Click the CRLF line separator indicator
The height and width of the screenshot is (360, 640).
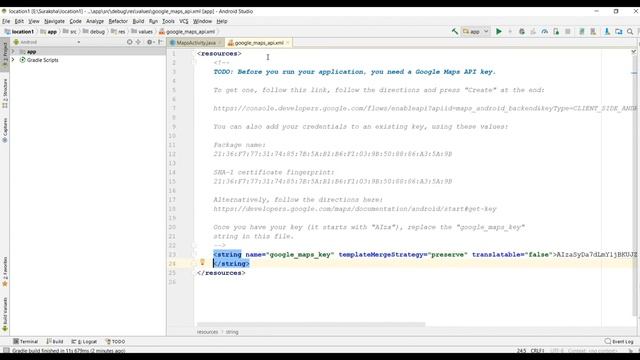coord(537,350)
